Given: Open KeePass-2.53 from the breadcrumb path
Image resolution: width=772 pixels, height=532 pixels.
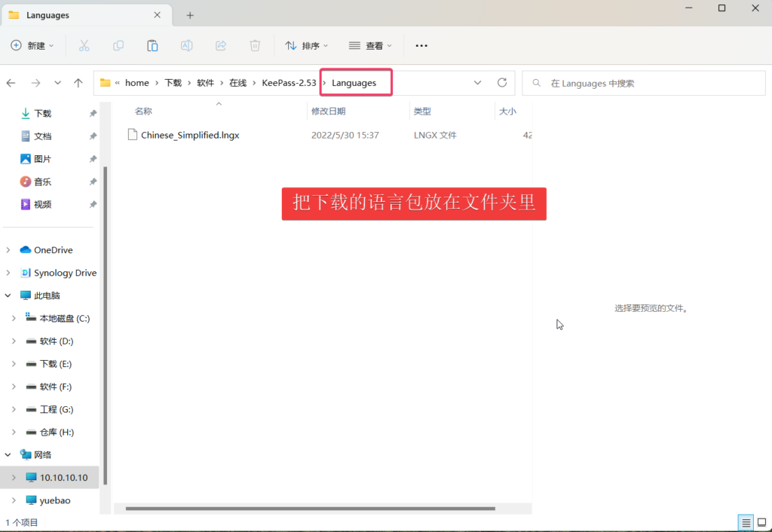Looking at the screenshot, I should pos(289,83).
